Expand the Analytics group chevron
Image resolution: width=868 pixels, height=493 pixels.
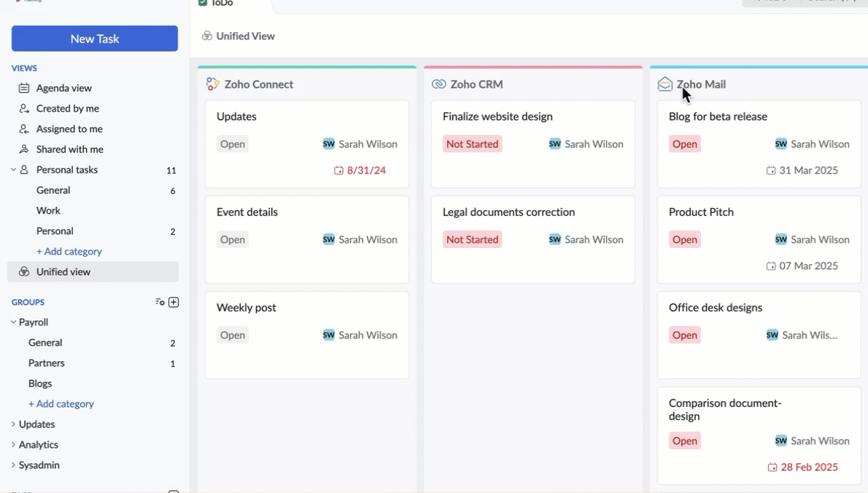13,445
